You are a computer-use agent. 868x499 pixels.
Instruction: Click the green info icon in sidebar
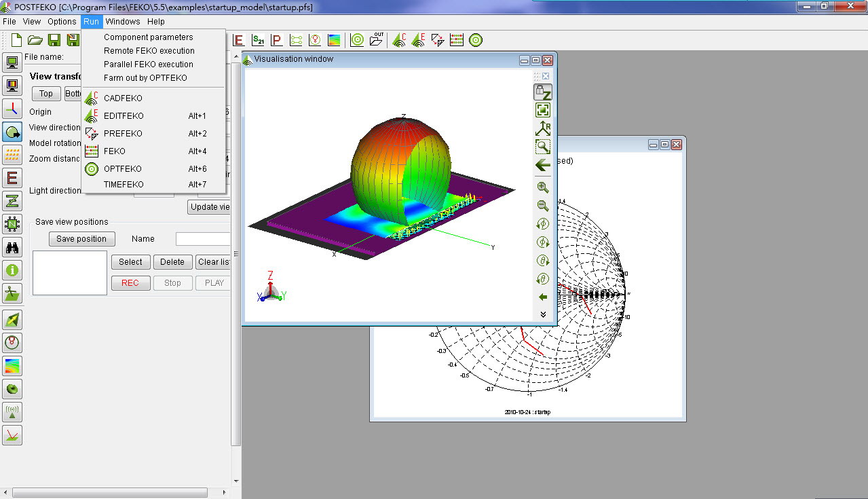pos(12,270)
